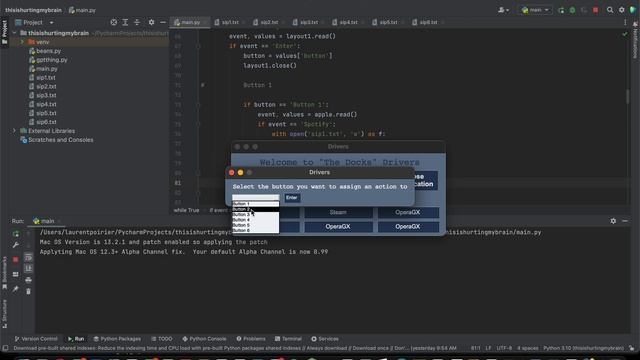Open the Terminal tool tab
Viewport: 640px width, 360px height.
pyautogui.click(x=288, y=339)
